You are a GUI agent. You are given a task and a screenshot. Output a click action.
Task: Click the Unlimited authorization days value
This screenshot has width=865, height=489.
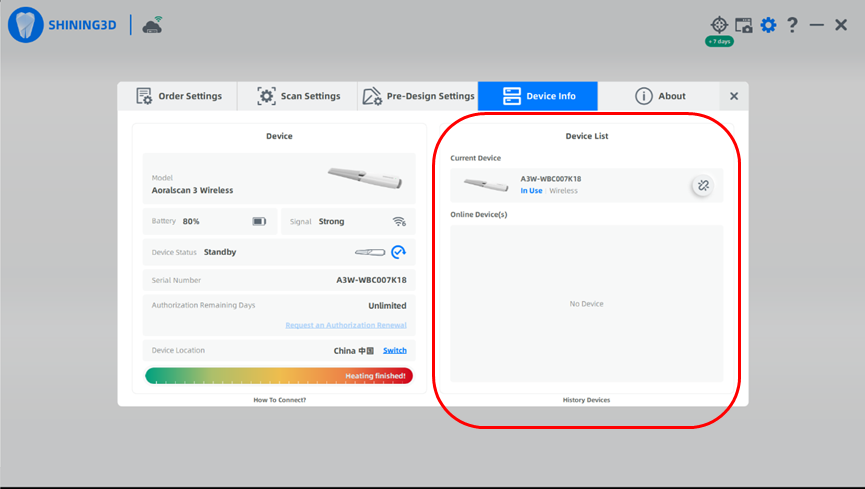pyautogui.click(x=387, y=306)
